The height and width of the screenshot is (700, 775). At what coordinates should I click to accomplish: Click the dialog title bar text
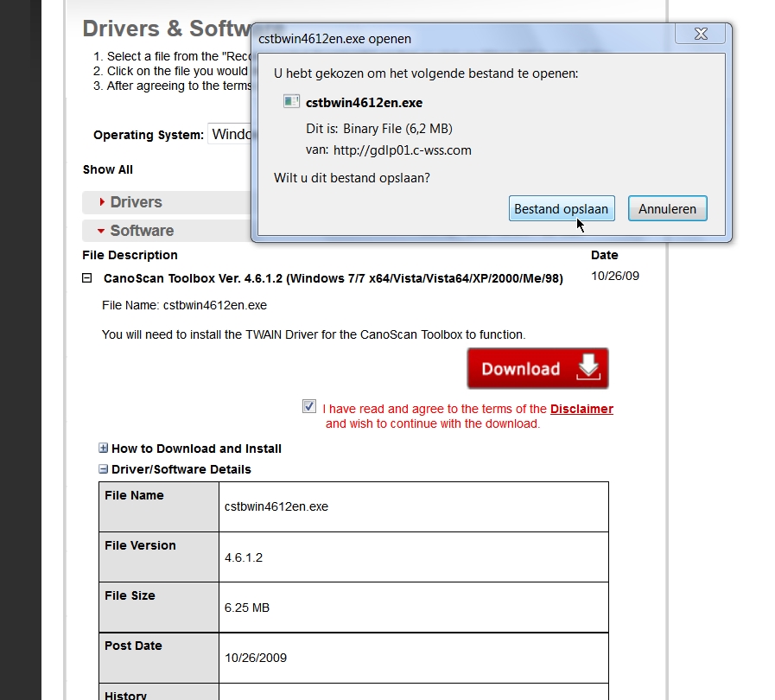point(335,39)
